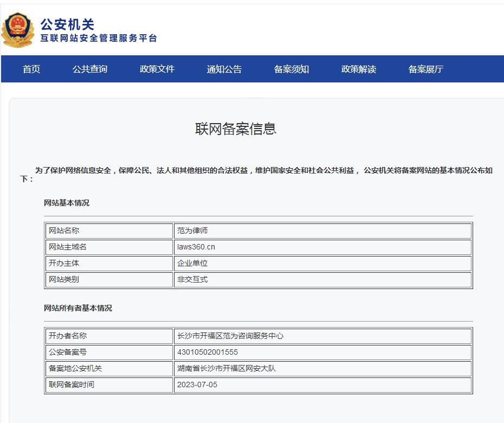Select the record number 43010502001555

(x=322, y=352)
